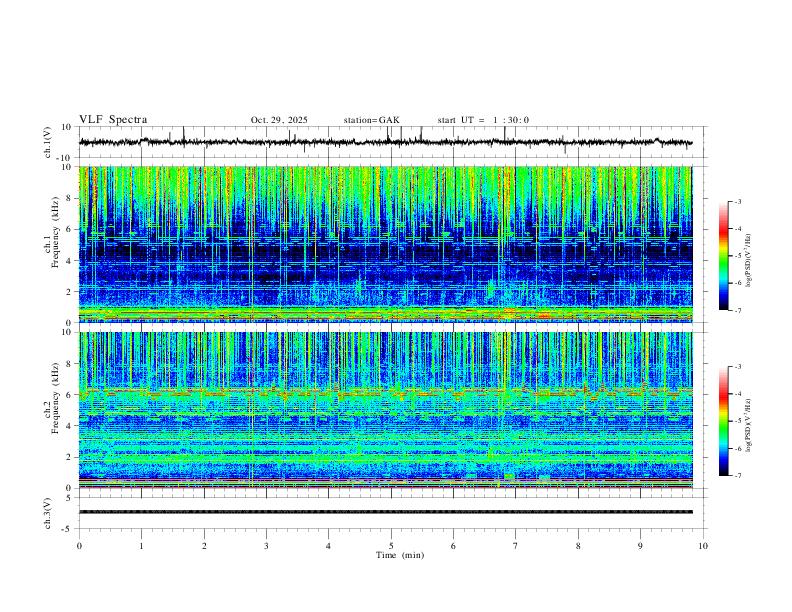Click the 'start UT = 1:30:0' text
This screenshot has height=612, width=792.
483,120
